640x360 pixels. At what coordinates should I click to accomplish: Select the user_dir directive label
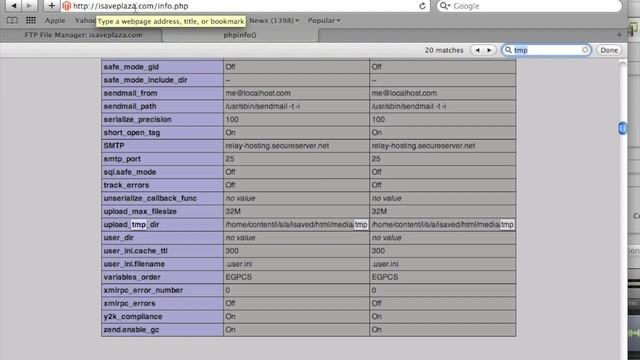pyautogui.click(x=118, y=238)
